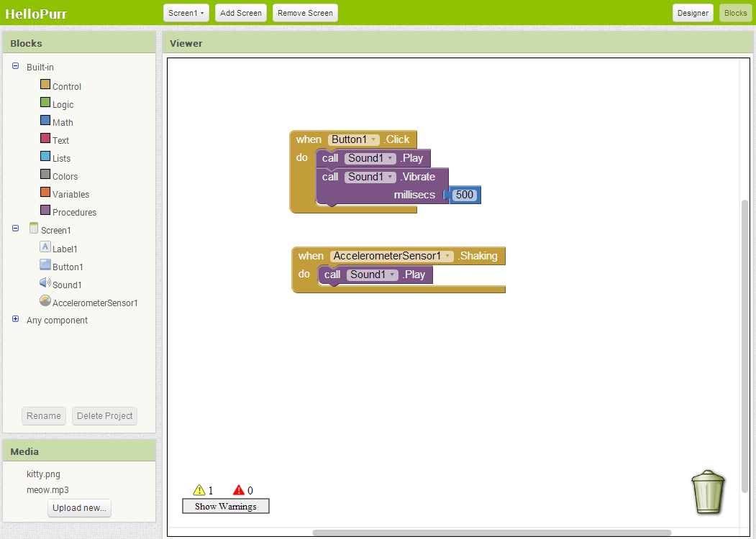
Task: Switch to the Designer view
Action: coord(693,13)
